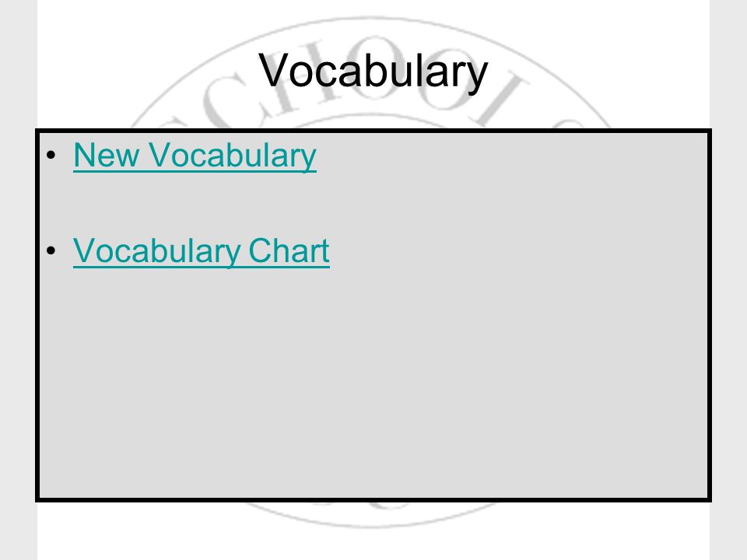Click the right light-gray margin strip
The width and height of the screenshot is (747, 560).
pyautogui.click(x=728, y=280)
